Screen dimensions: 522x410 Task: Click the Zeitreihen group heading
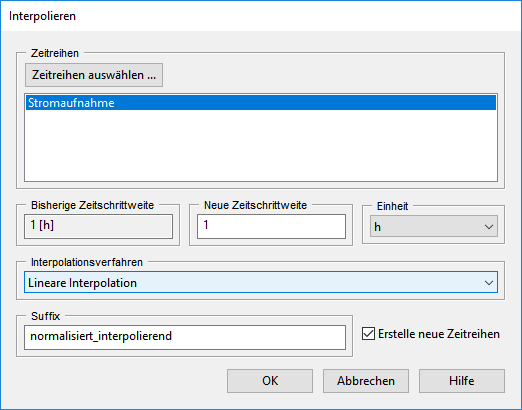pyautogui.click(x=55, y=53)
